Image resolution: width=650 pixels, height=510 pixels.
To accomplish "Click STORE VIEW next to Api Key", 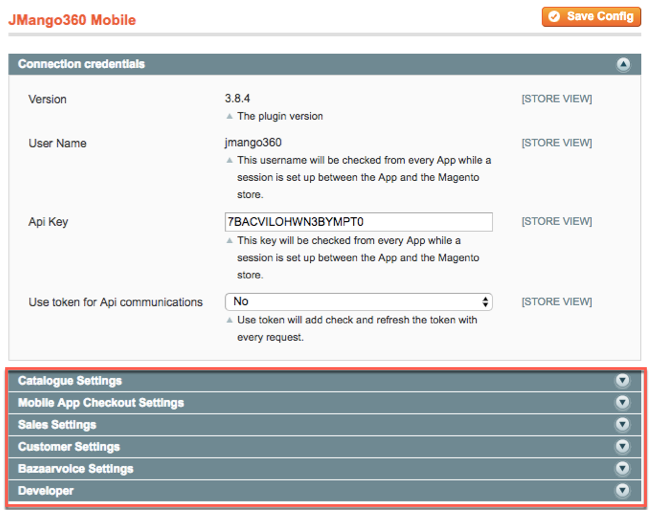I will 557,221.
